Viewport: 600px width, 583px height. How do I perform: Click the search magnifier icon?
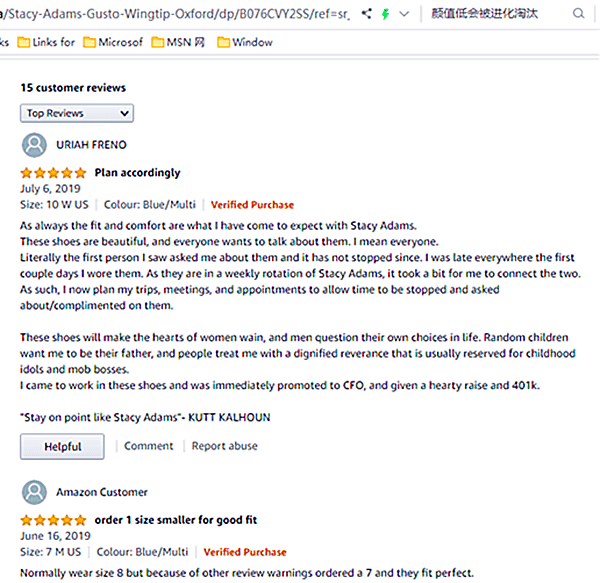(x=580, y=14)
